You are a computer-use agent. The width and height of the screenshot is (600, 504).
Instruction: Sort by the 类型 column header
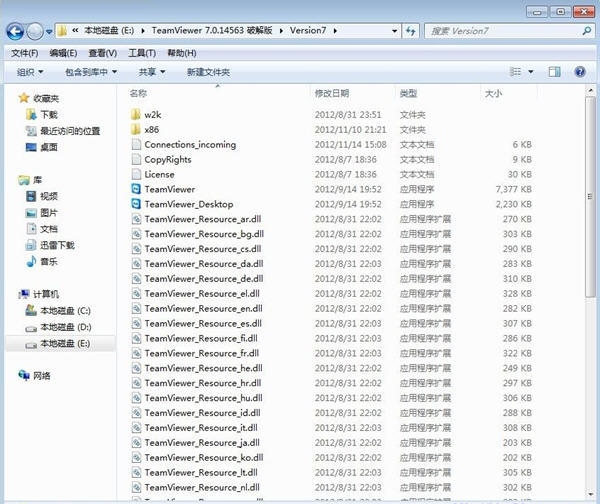[x=408, y=93]
